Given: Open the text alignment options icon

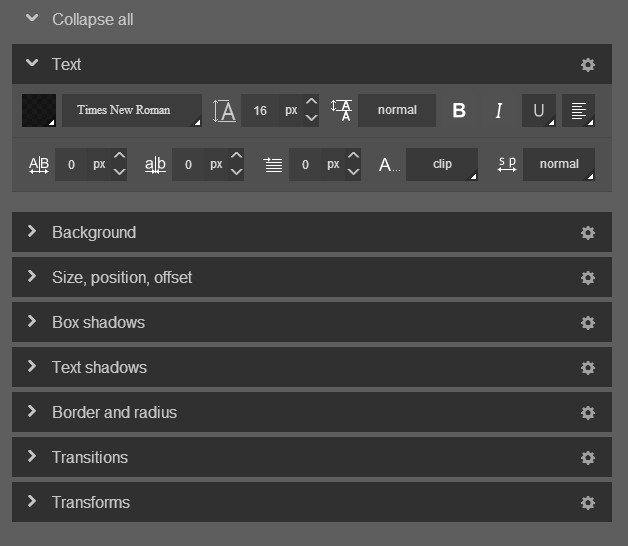Looking at the screenshot, I should coord(578,111).
